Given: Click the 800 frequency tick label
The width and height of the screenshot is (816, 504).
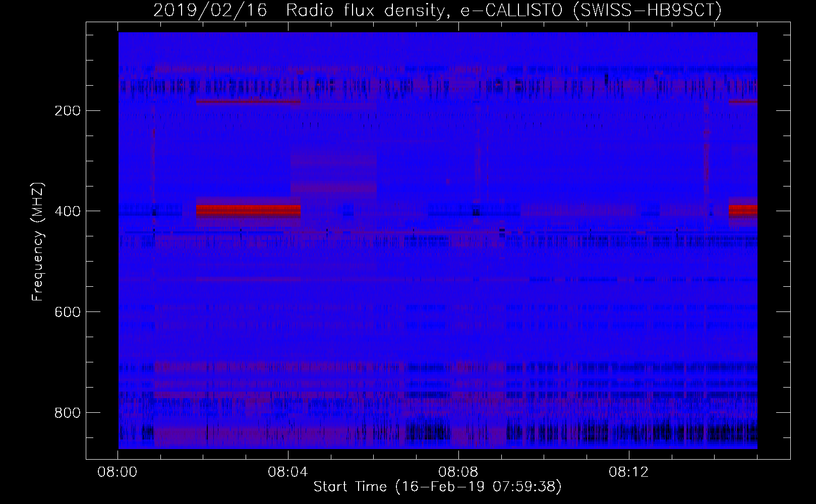Looking at the screenshot, I should coord(67,413).
